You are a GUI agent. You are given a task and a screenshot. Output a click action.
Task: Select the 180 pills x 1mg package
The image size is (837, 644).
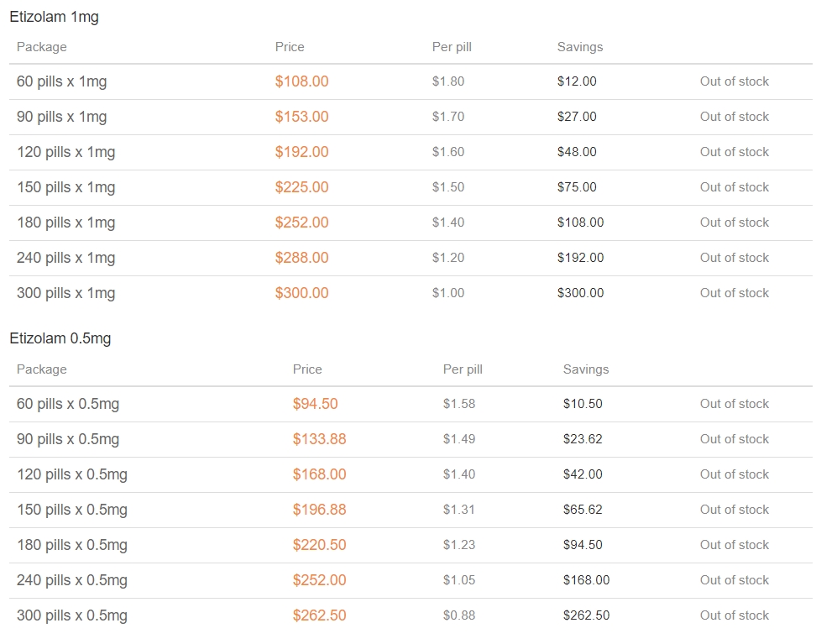point(65,223)
